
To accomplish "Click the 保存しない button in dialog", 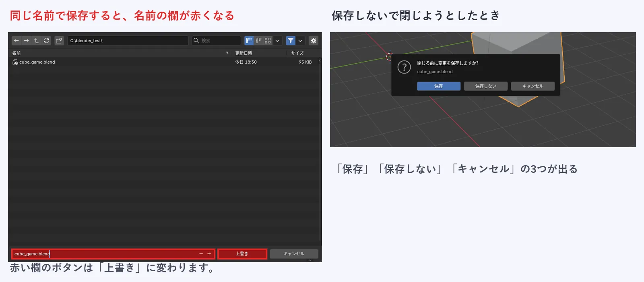I will coord(486,86).
